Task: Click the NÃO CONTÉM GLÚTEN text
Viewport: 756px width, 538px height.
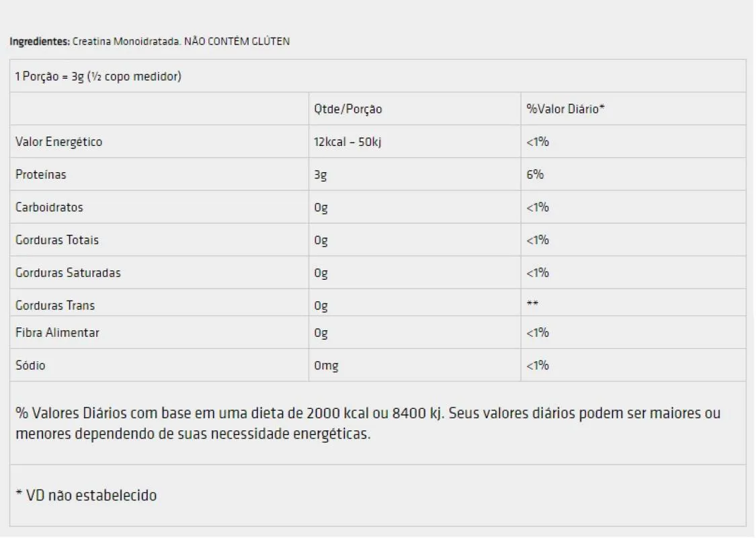Action: [x=237, y=42]
